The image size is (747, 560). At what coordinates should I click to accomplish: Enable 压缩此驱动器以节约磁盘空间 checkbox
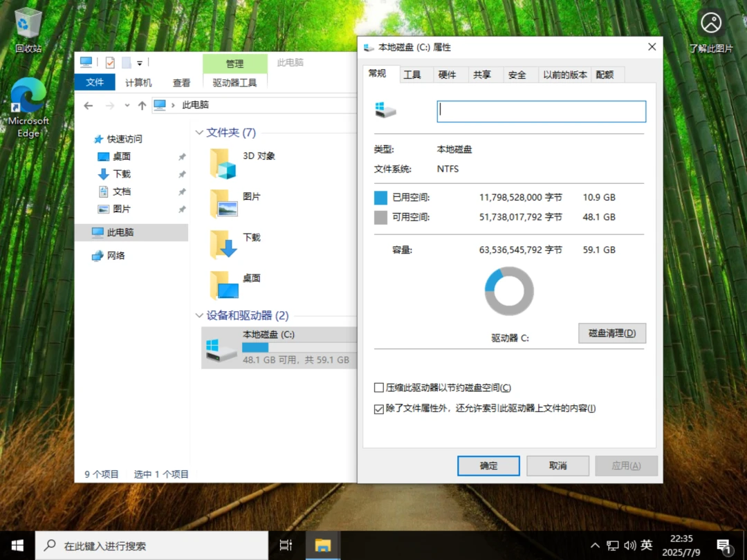(x=379, y=388)
